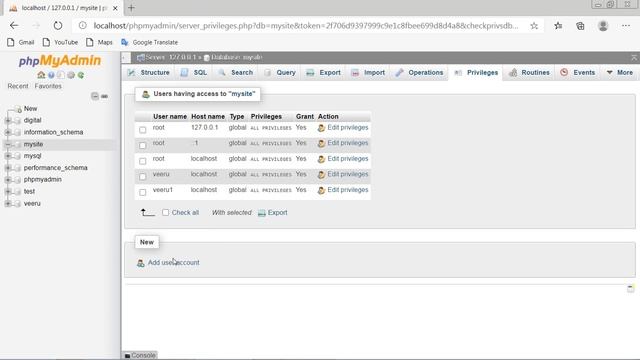
Task: Expand the performance_schema database node
Action: click(8, 168)
